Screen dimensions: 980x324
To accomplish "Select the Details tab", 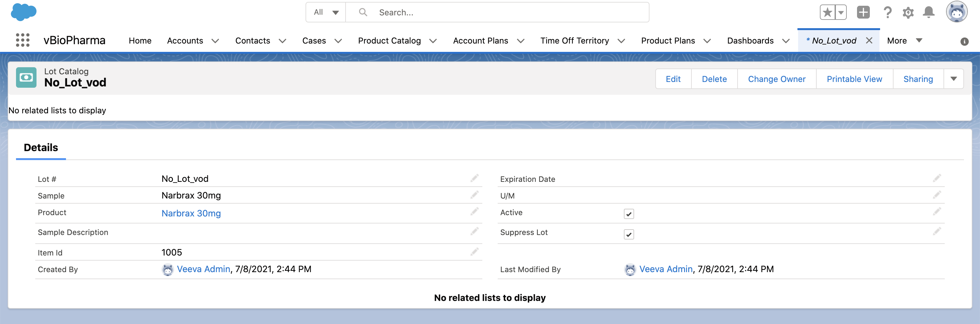I will (41, 148).
